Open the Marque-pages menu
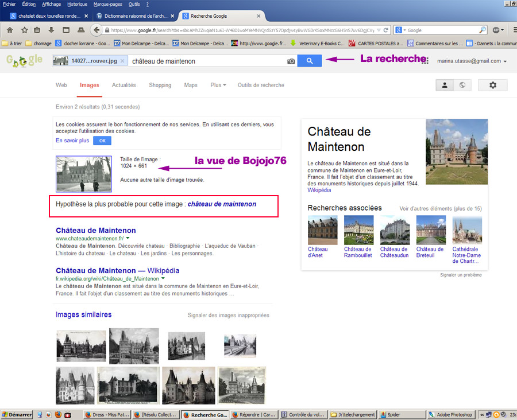This screenshot has width=517, height=420. tap(108, 4)
